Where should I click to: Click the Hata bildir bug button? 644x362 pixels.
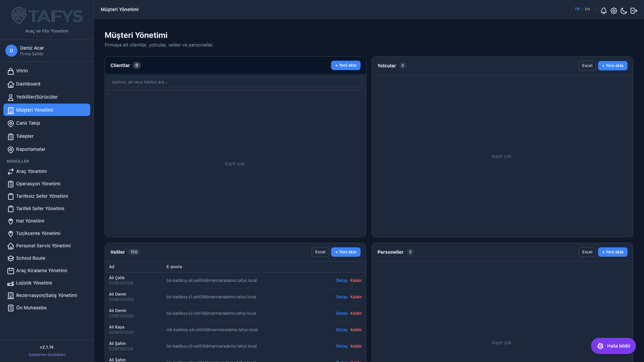[613, 346]
